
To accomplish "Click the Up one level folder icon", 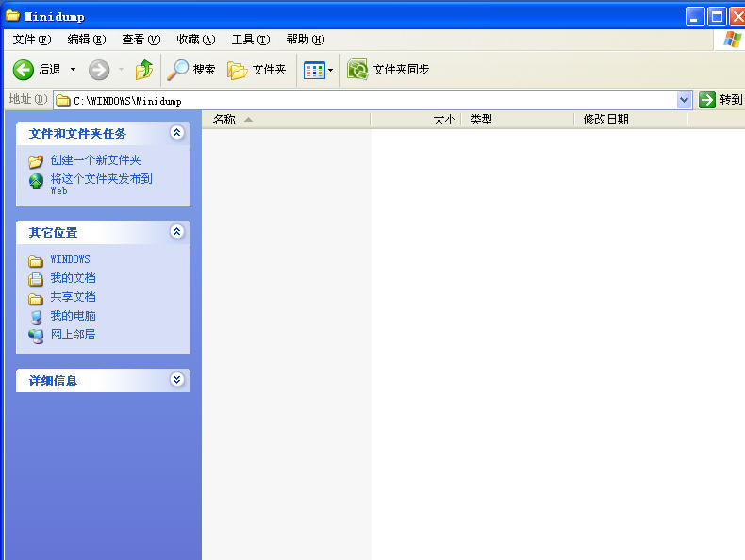I will 144,70.
